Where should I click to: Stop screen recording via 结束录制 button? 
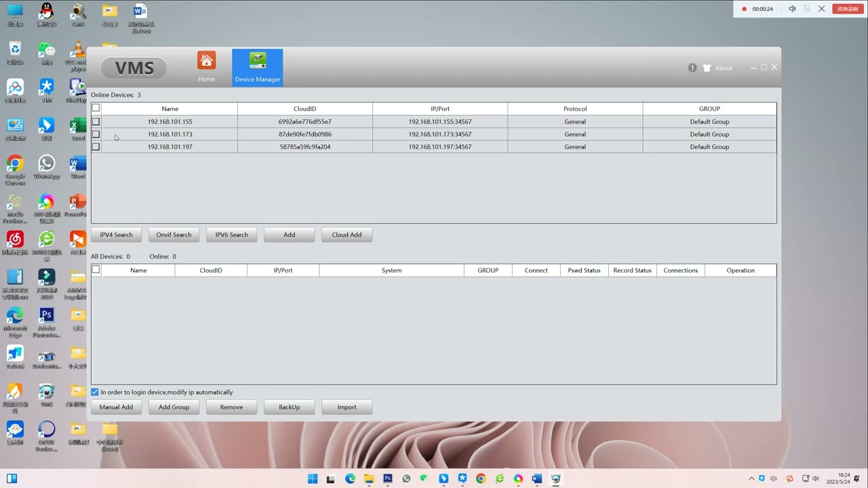[847, 8]
